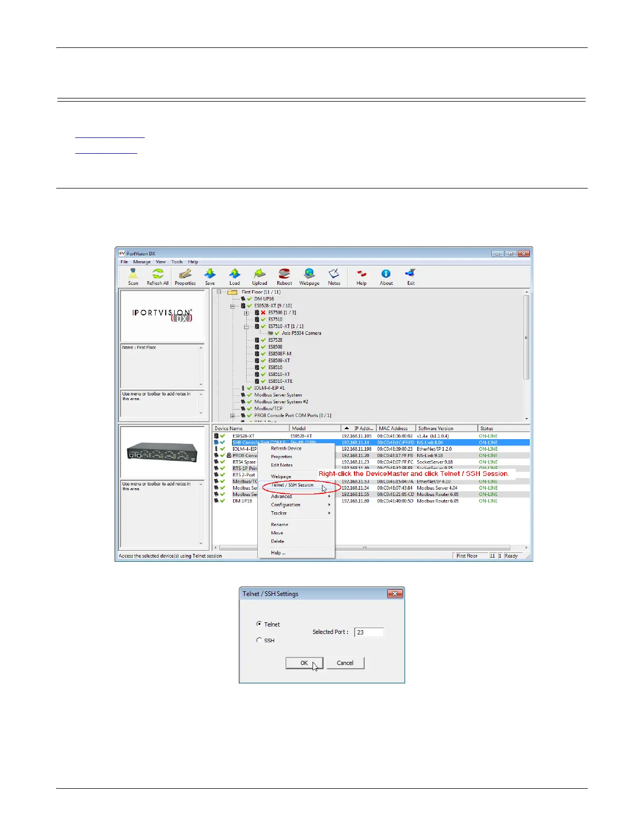The image size is (644, 834).
Task: Click the green check icon beside IOLM-4-EIP #1
Action: click(249, 389)
